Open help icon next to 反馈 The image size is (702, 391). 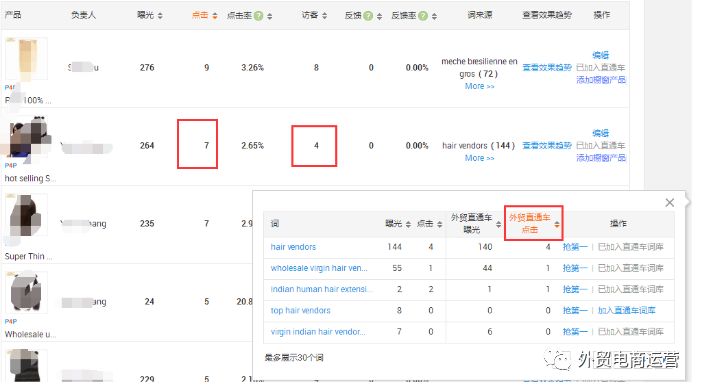368,16
